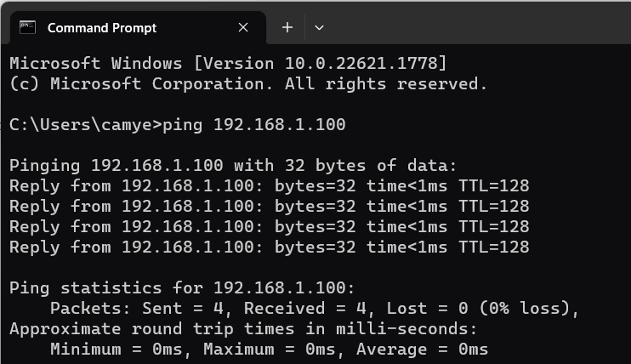Click the Command Prompt tab icon

tap(28, 27)
